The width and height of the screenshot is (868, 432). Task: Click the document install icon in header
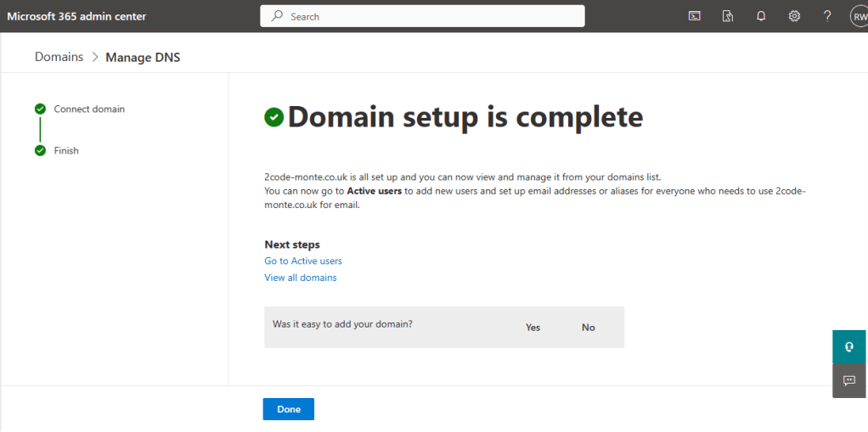click(x=728, y=16)
